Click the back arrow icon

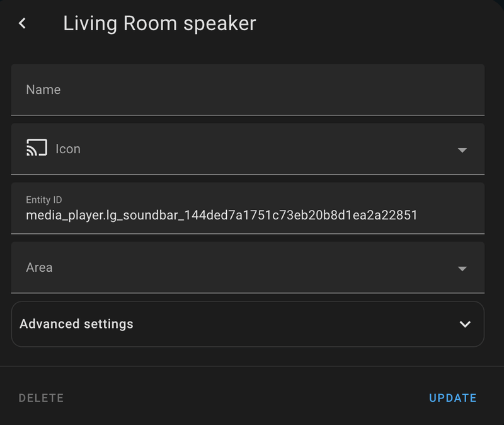point(23,24)
